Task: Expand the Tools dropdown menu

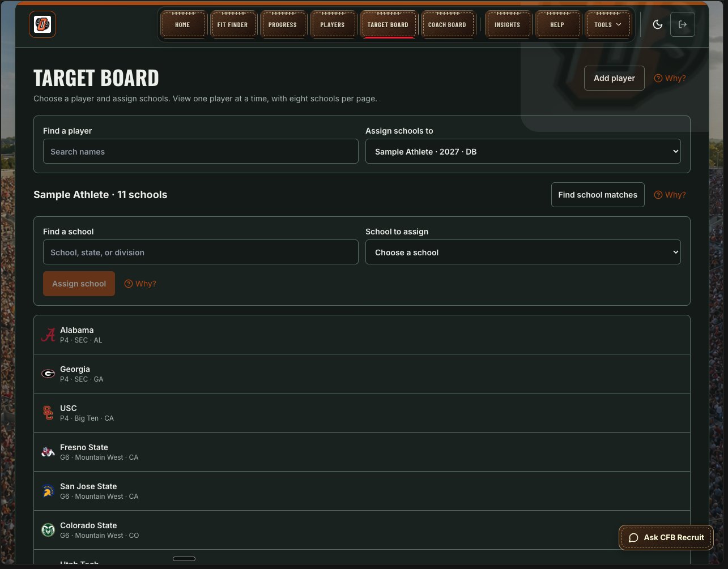Action: coord(608,25)
